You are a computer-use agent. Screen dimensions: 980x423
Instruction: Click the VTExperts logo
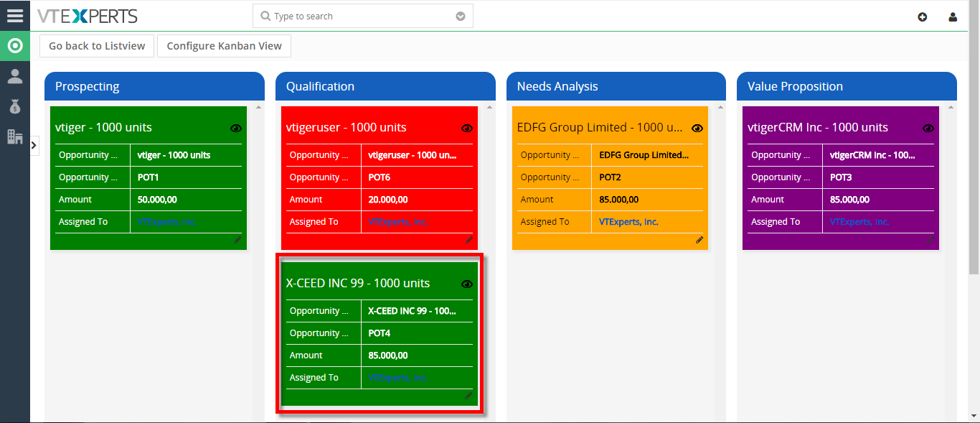coord(88,16)
